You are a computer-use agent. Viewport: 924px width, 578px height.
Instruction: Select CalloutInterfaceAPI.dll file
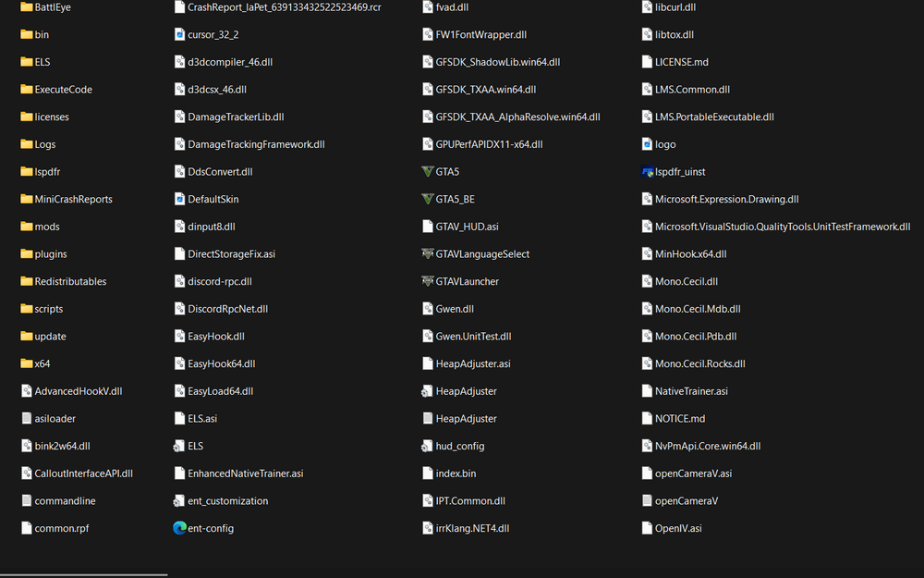pos(78,473)
